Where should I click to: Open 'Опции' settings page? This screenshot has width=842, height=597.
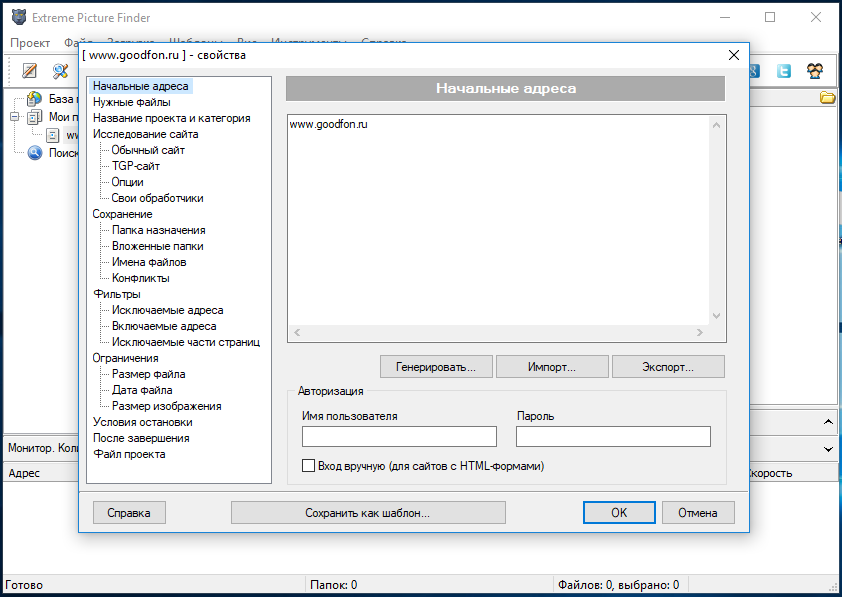pos(127,182)
